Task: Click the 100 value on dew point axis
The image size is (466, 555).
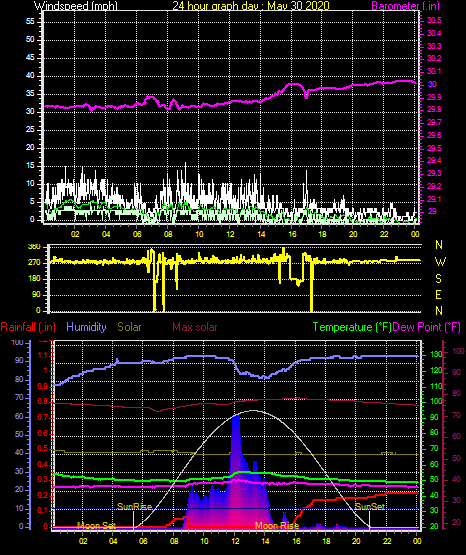Action: (x=458, y=351)
